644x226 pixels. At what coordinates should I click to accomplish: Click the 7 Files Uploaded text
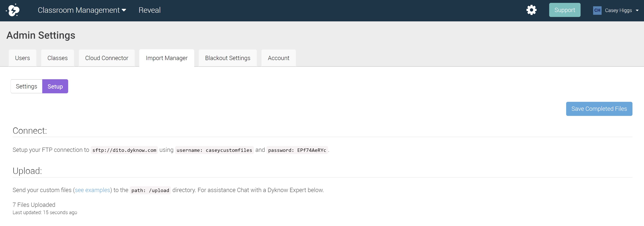[x=34, y=205]
